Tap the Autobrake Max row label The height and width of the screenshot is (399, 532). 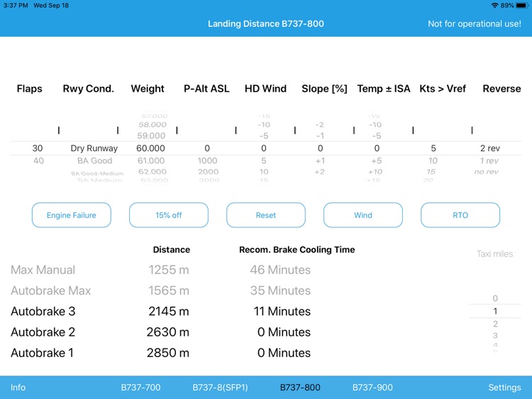click(50, 290)
